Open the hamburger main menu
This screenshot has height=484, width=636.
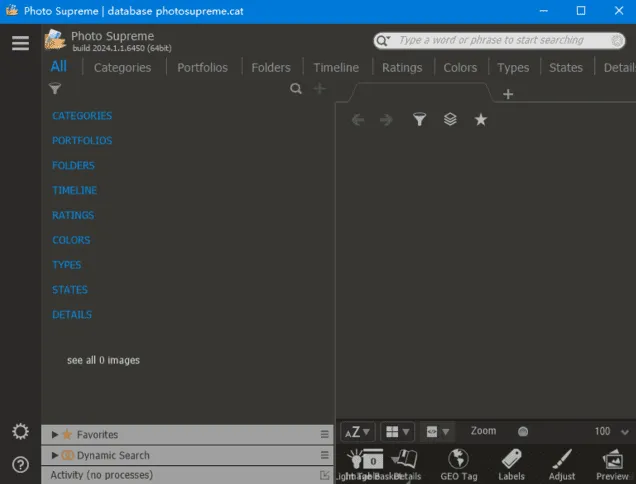coord(20,43)
